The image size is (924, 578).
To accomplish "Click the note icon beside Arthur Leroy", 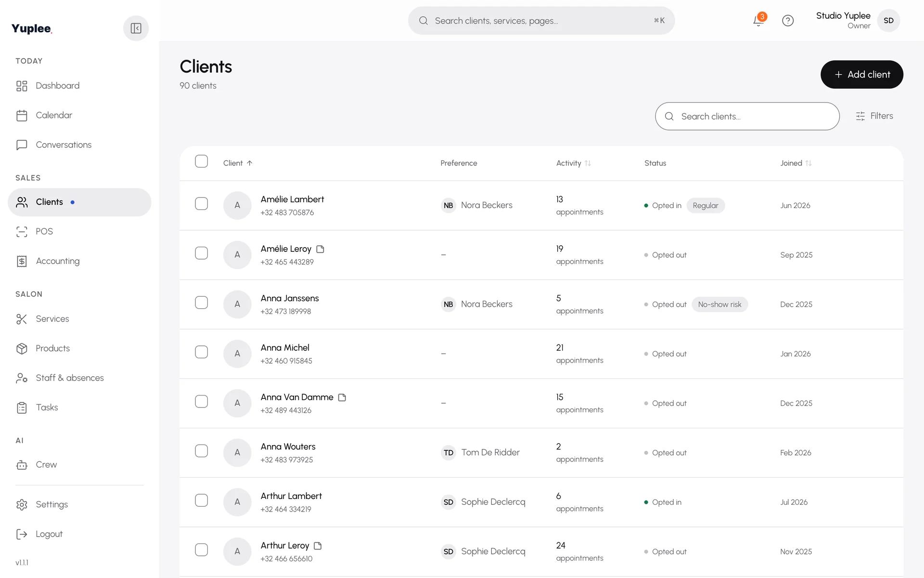I will (318, 546).
